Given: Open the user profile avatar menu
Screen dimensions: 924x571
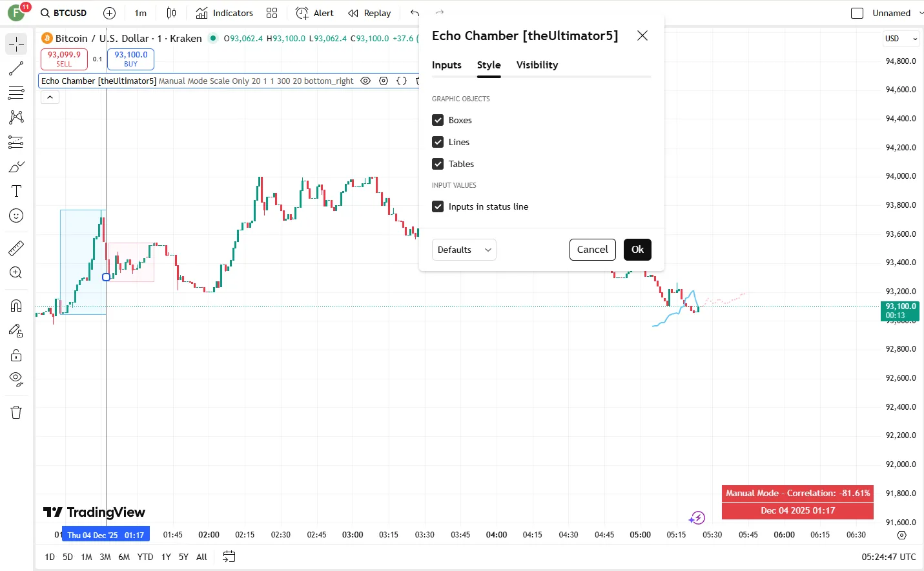Looking at the screenshot, I should [17, 13].
